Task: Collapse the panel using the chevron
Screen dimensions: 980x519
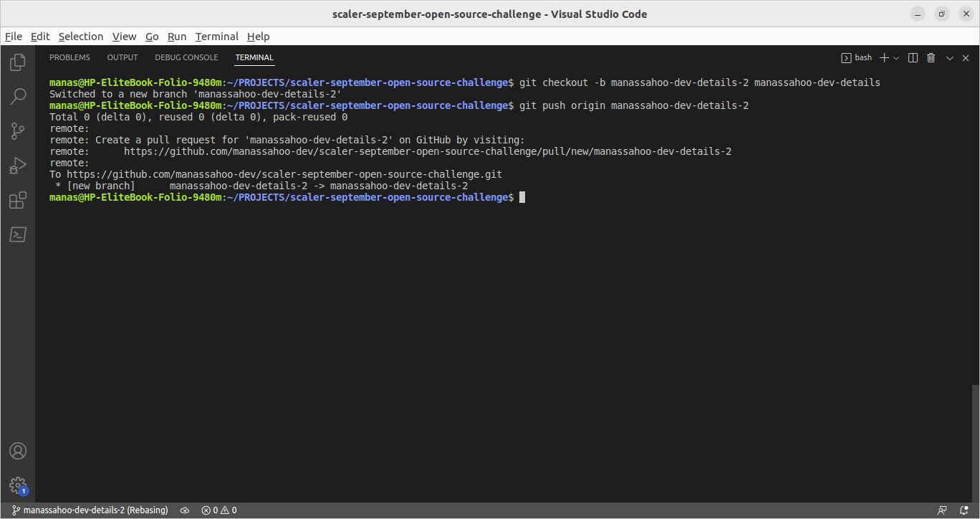Action: click(x=950, y=57)
